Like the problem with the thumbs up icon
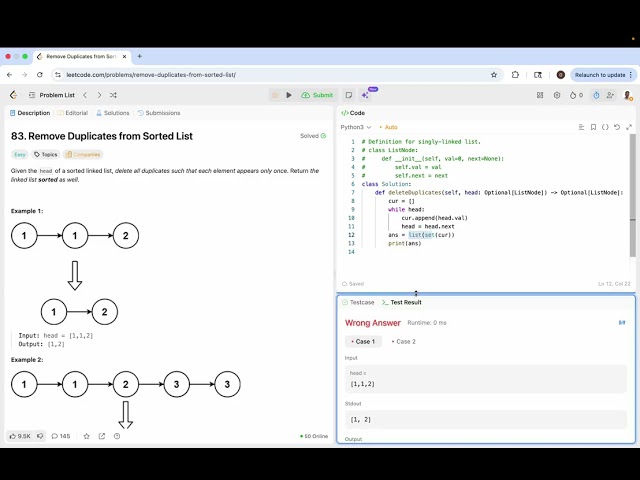640x480 pixels. (20, 436)
